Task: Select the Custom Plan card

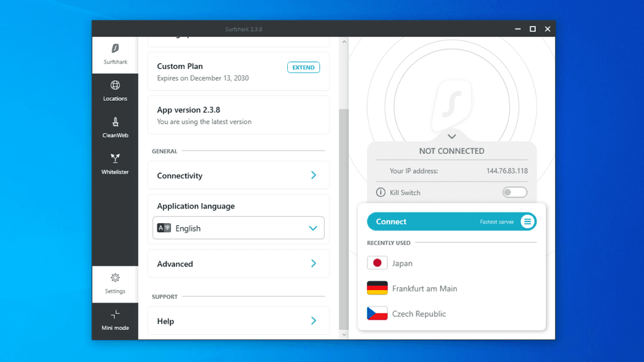Action: (x=238, y=71)
